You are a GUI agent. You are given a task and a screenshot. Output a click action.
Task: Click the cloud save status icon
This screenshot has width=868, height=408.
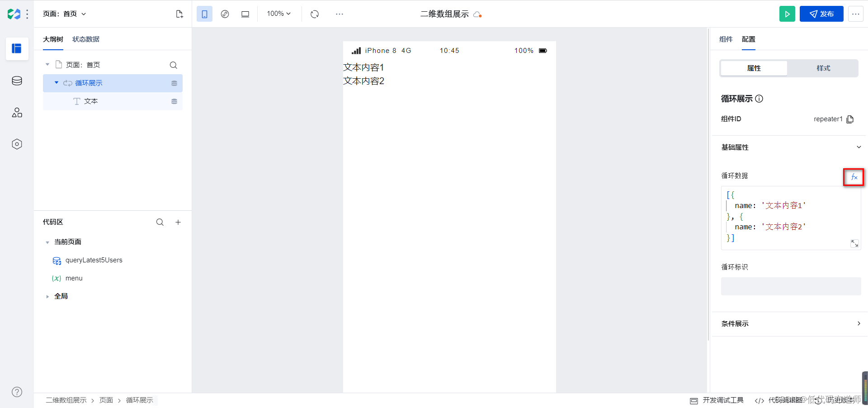[477, 14]
